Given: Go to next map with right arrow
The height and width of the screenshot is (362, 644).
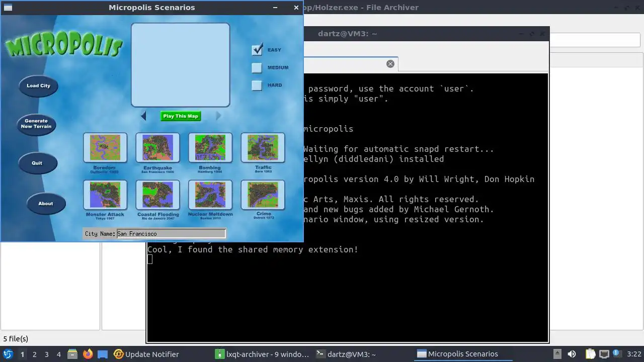Looking at the screenshot, I should point(218,116).
